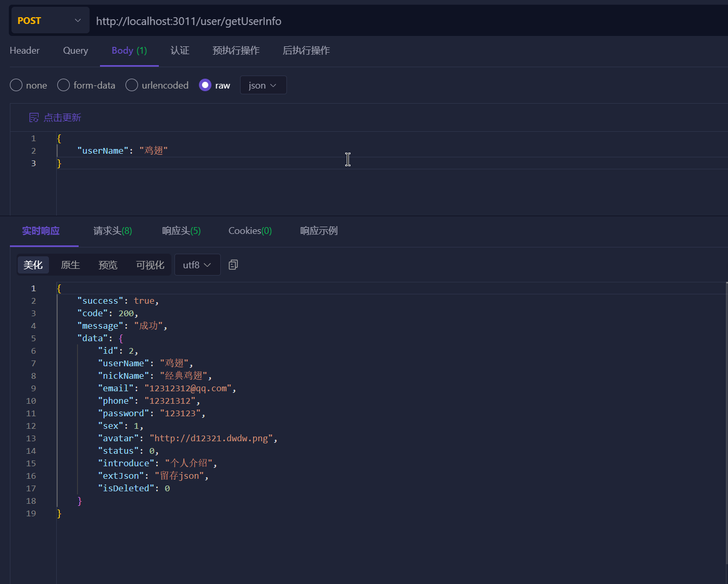Click the request URL input field
Viewport: 728px width, 584px height.
(409, 21)
